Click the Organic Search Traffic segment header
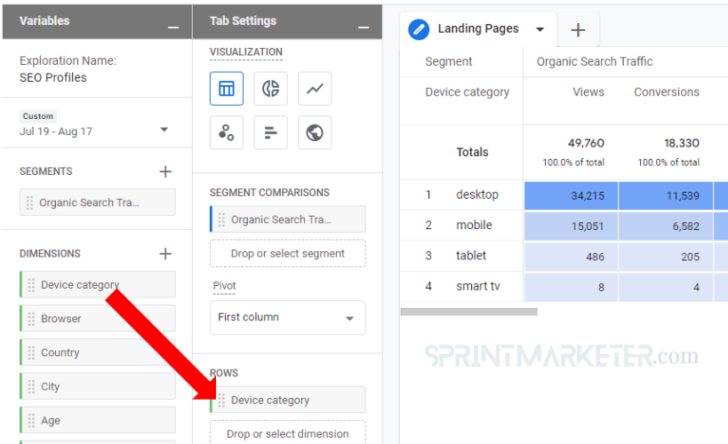Image resolution: width=728 pixels, height=444 pixels. 594,61
